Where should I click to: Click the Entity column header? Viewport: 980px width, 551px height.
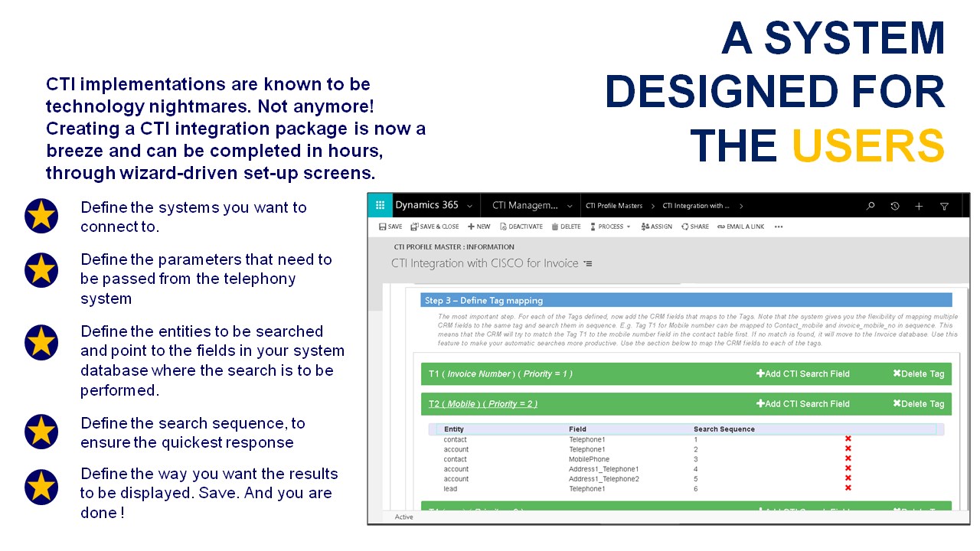tap(454, 429)
